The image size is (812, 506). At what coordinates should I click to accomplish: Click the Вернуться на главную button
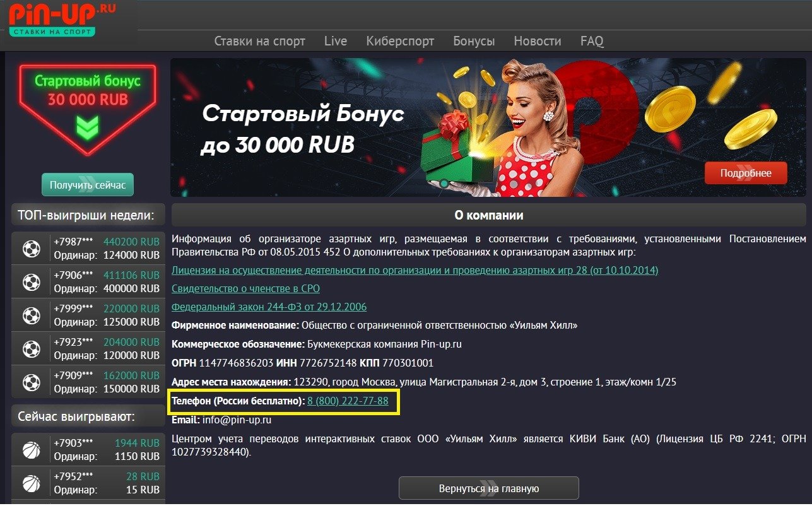click(x=489, y=488)
